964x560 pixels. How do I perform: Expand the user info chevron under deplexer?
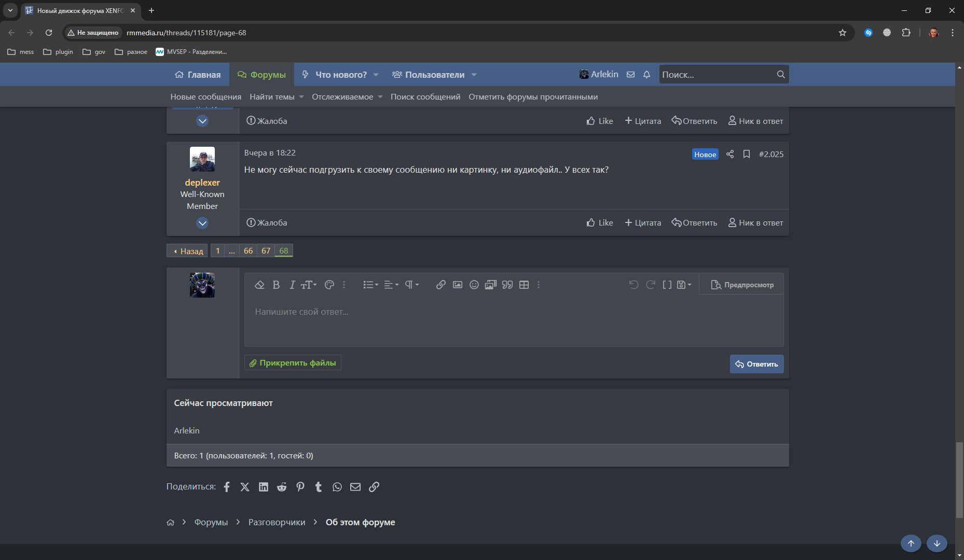(x=202, y=223)
